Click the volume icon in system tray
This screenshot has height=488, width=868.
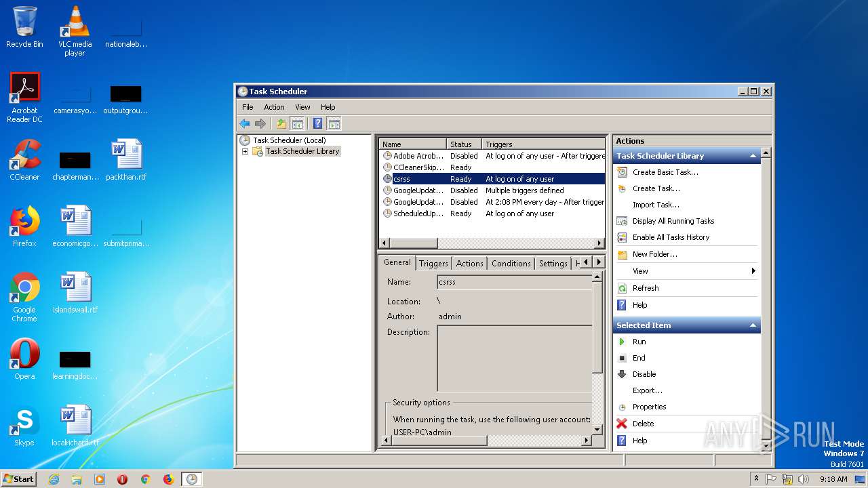pos(804,479)
